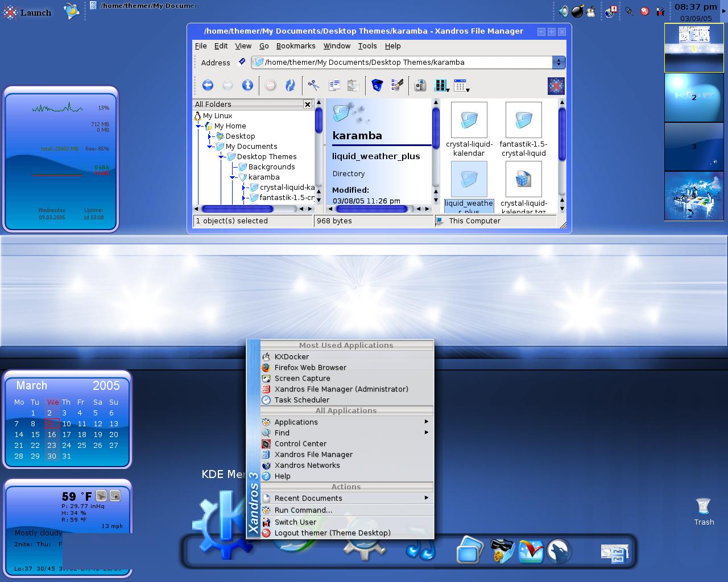728x582 pixels.
Task: Select day 17 on March calendar
Action: [x=67, y=434]
